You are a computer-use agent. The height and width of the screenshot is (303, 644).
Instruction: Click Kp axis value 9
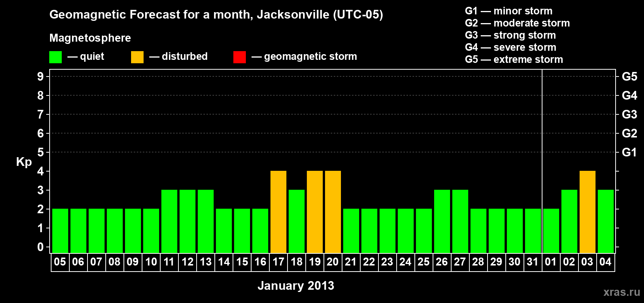point(41,77)
